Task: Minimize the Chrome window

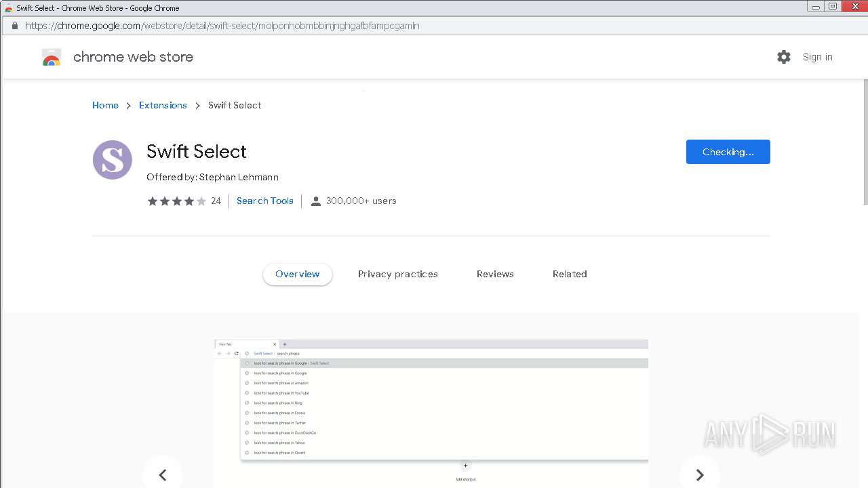Action: (x=814, y=7)
